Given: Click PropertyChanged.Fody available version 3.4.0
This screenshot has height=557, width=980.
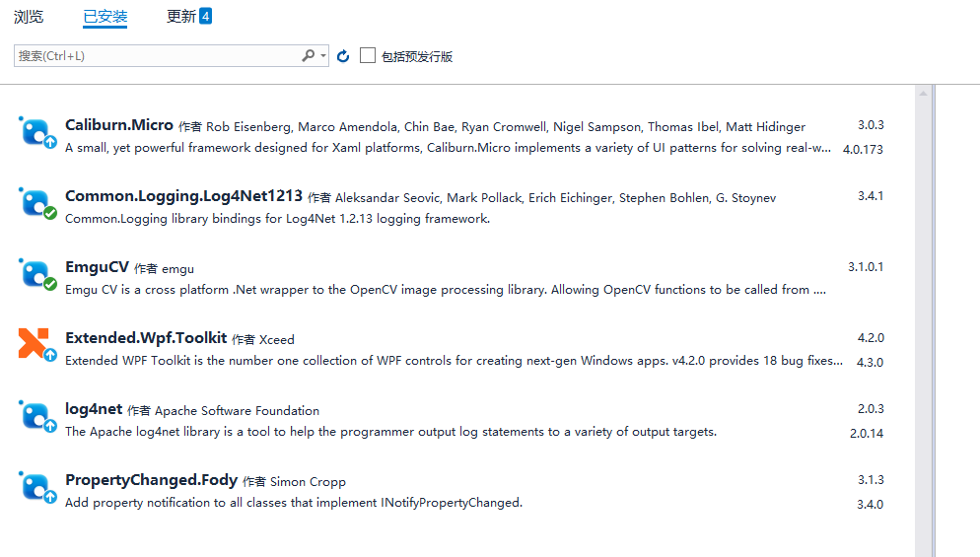Looking at the screenshot, I should [870, 505].
